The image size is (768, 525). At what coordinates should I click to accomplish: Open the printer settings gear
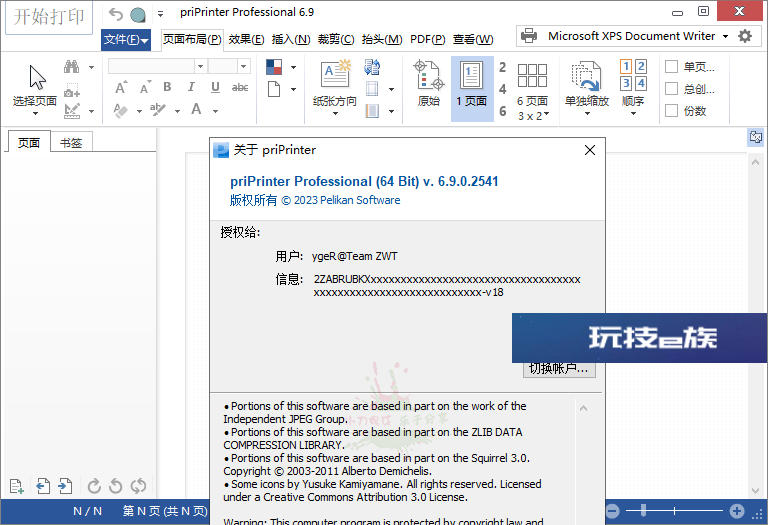click(x=745, y=36)
